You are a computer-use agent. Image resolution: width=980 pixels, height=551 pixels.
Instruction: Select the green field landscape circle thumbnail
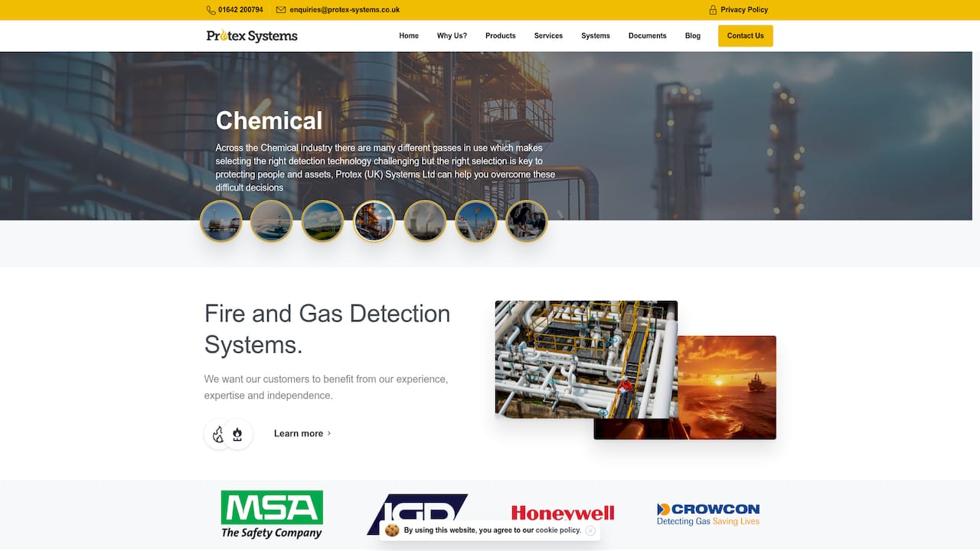coord(322,221)
